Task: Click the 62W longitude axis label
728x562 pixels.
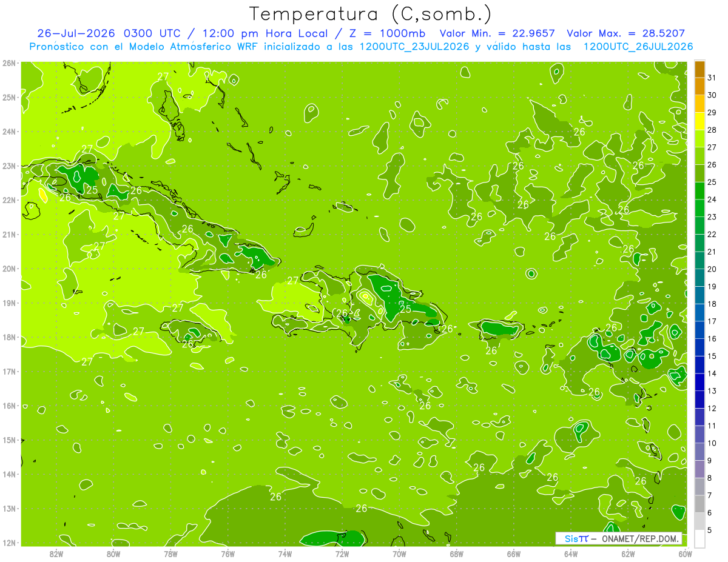Action: click(628, 554)
